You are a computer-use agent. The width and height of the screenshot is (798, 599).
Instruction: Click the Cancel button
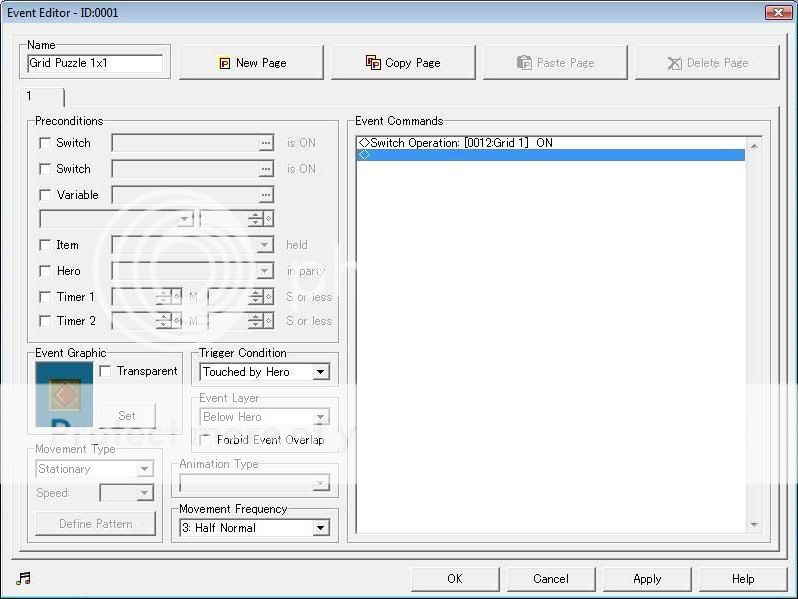[550, 578]
